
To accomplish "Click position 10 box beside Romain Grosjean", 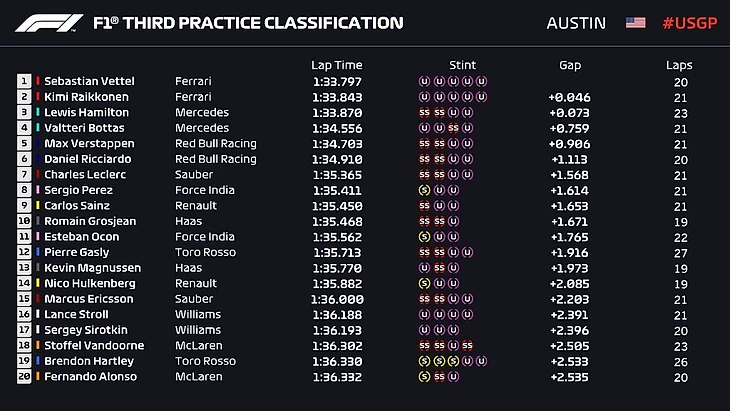I will coord(24,221).
